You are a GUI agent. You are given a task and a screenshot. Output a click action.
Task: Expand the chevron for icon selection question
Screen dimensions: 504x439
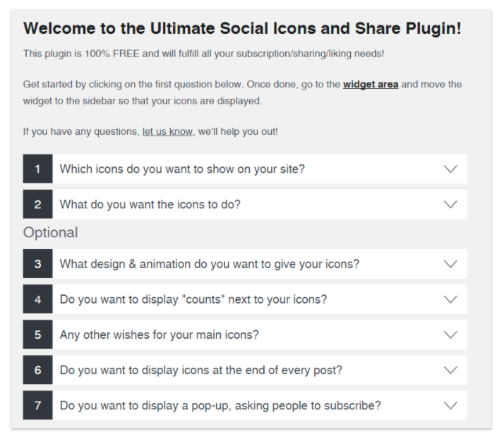pos(450,169)
